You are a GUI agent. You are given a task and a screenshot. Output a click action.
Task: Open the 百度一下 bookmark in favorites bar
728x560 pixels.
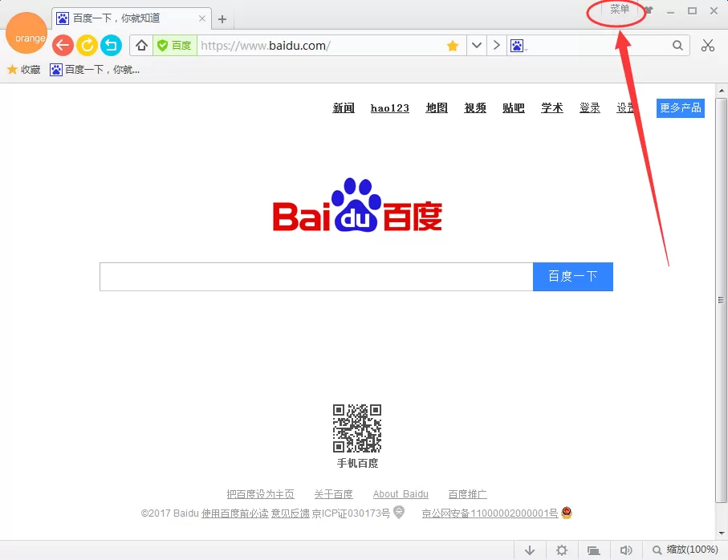[x=95, y=70]
